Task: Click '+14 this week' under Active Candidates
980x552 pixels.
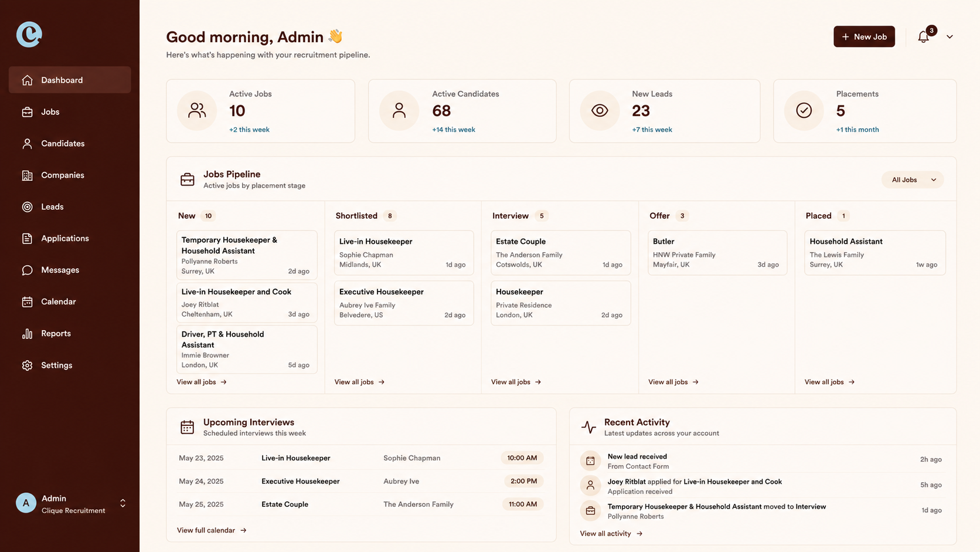Action: [454, 130]
